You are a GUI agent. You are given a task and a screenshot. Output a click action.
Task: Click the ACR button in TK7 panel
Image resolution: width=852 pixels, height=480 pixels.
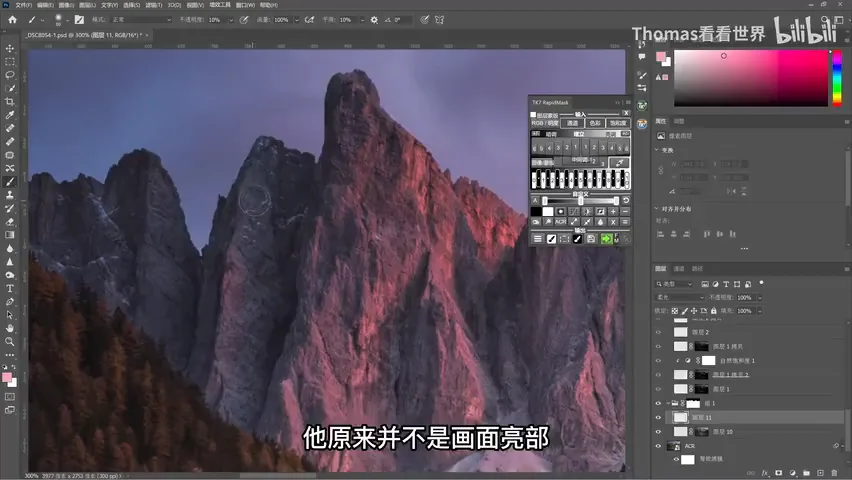pos(561,222)
